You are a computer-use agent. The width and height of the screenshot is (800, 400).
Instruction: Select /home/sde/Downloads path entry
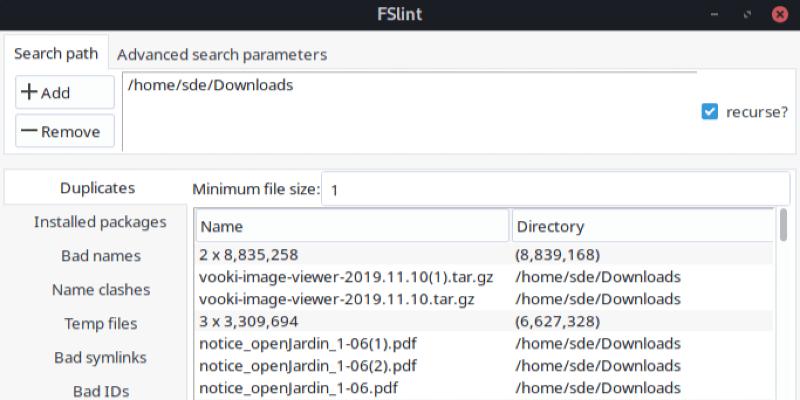(210, 85)
